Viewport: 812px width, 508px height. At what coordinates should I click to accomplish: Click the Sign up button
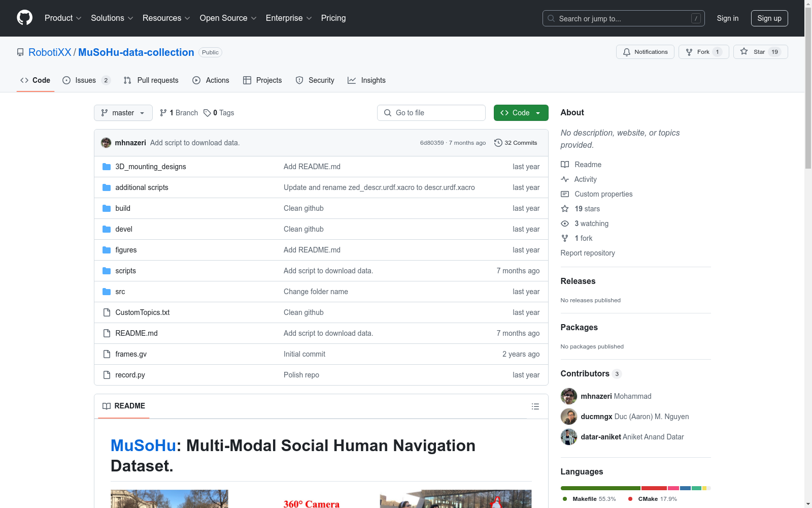point(769,18)
